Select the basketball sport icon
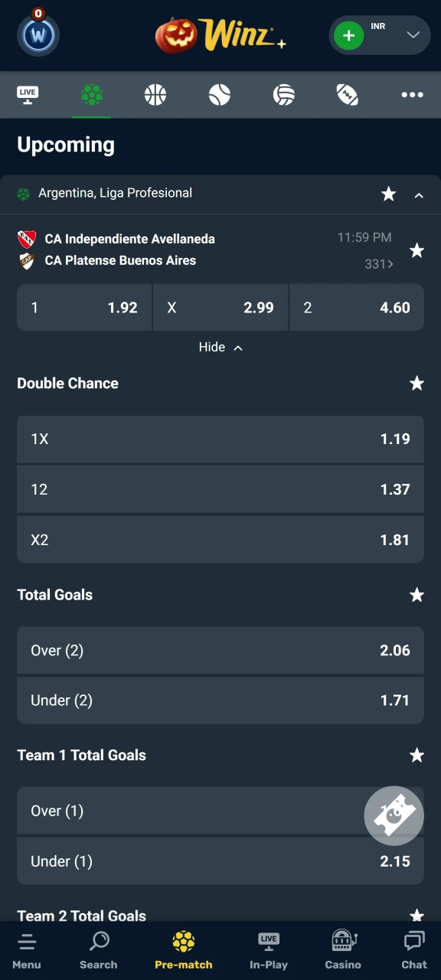The width and height of the screenshot is (441, 980). (x=155, y=94)
